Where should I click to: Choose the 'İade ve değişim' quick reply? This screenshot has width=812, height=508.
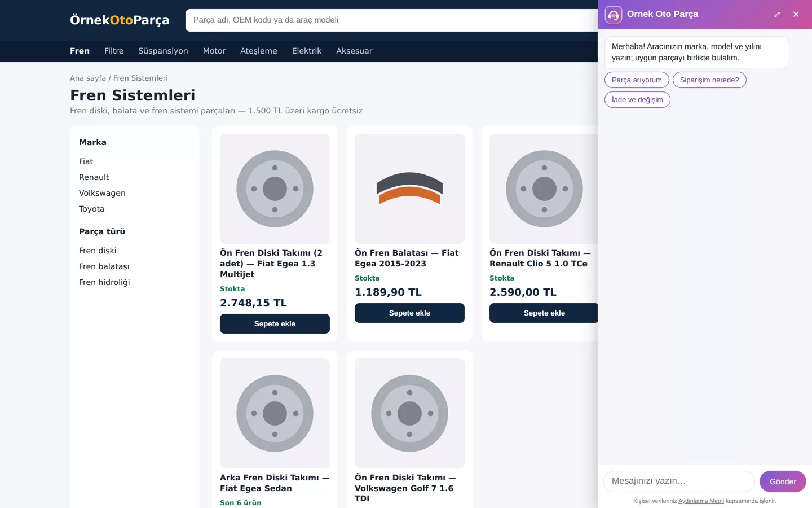637,100
